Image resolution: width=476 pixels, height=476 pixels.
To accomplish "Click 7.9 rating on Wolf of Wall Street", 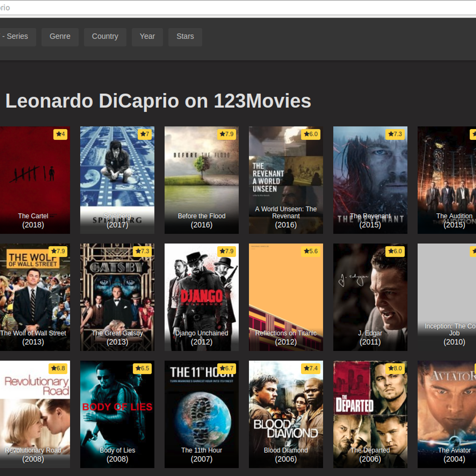I will 58,251.
